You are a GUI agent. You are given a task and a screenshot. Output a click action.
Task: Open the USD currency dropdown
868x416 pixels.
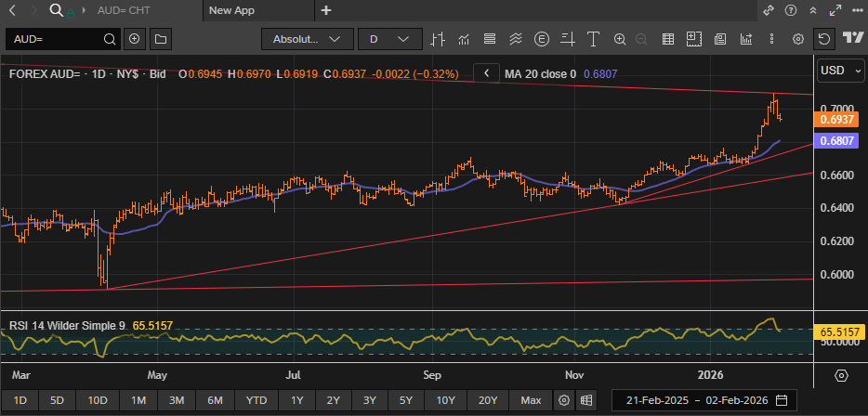[840, 71]
